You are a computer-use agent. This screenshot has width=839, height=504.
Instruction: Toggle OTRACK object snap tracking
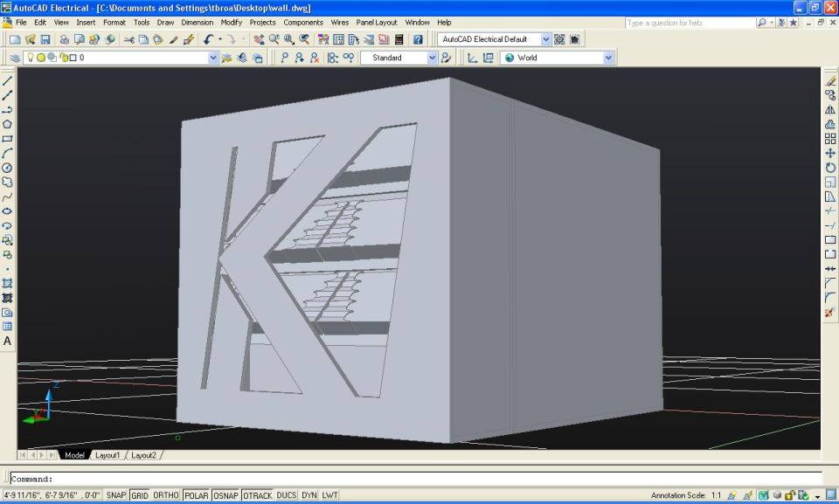[257, 495]
